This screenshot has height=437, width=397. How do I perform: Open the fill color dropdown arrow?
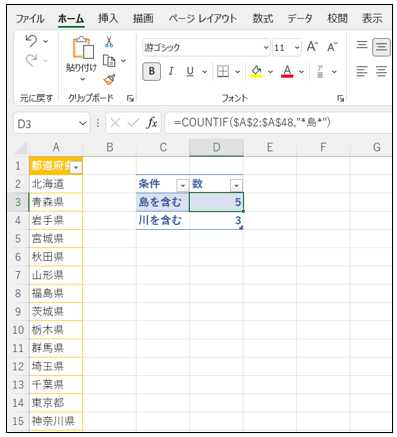coord(270,72)
